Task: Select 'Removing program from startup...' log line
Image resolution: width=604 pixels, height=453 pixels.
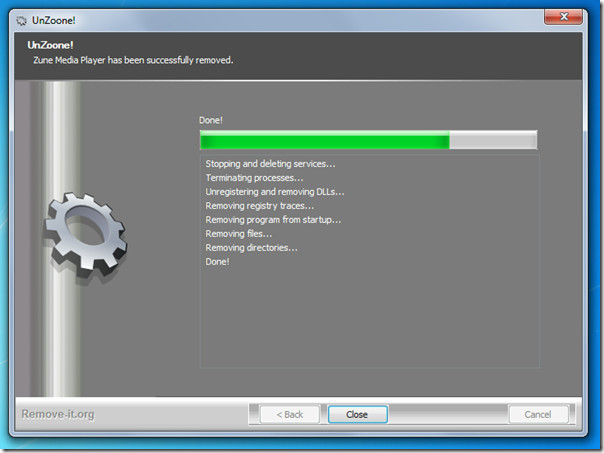Action: click(x=273, y=220)
